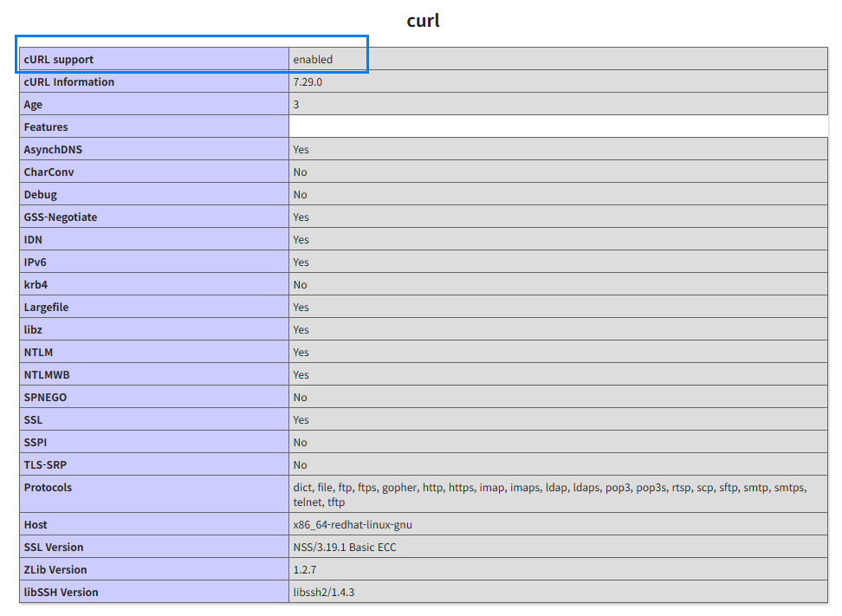842x616 pixels.
Task: Select the 'libSSH Version' label
Action: (x=61, y=593)
